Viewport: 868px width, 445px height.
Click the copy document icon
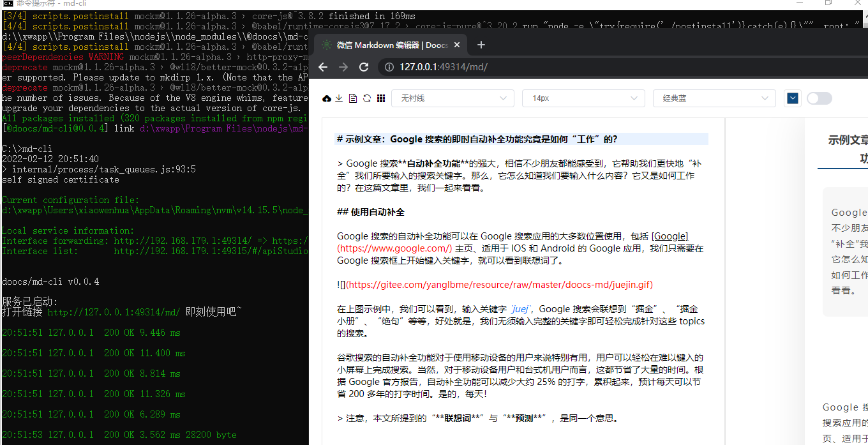pos(353,98)
